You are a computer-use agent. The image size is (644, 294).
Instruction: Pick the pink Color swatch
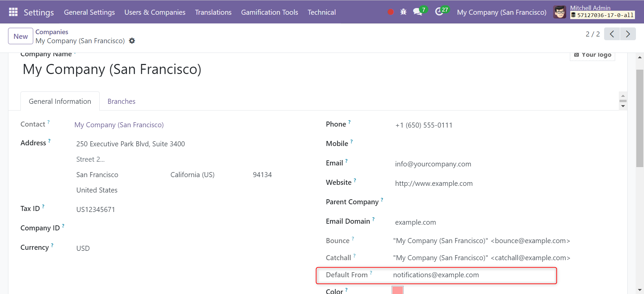(x=397, y=290)
